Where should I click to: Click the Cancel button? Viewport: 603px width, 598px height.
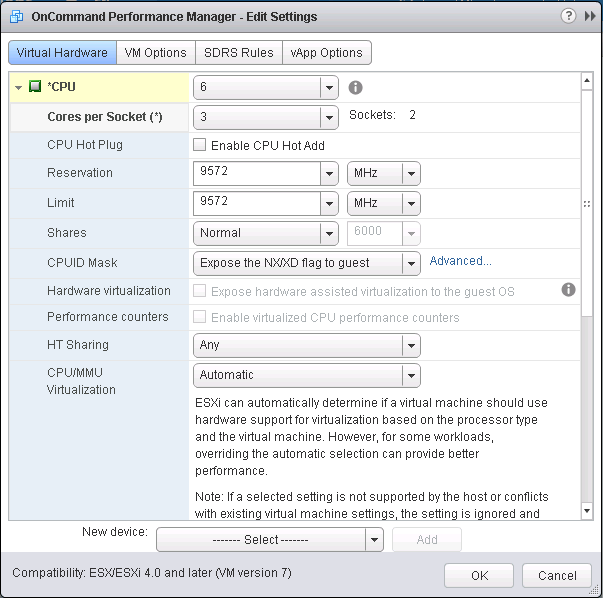pyautogui.click(x=557, y=575)
